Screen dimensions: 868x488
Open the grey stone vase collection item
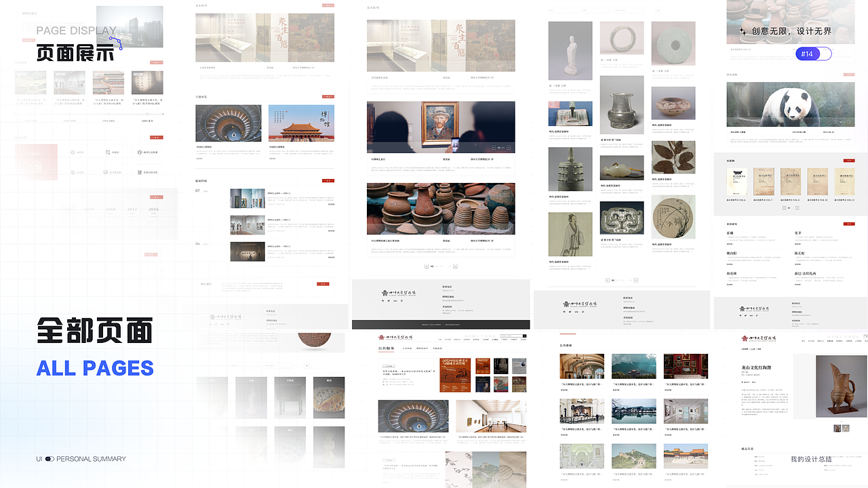pyautogui.click(x=622, y=104)
